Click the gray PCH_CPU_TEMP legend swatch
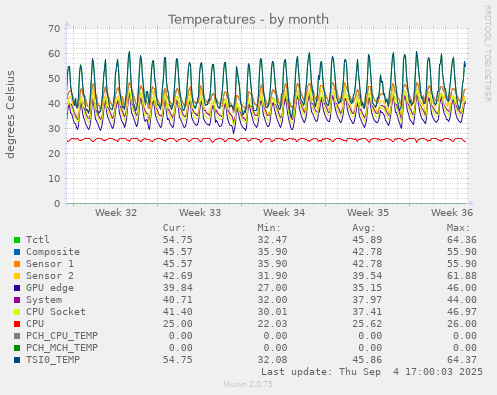Viewport: 497px width, 395px height. coord(17,336)
